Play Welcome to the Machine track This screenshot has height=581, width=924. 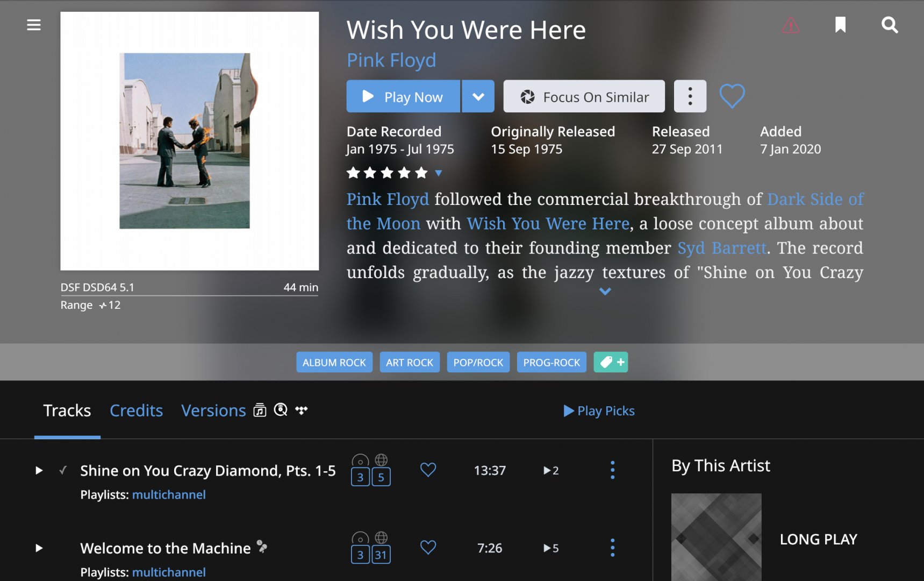tap(39, 548)
